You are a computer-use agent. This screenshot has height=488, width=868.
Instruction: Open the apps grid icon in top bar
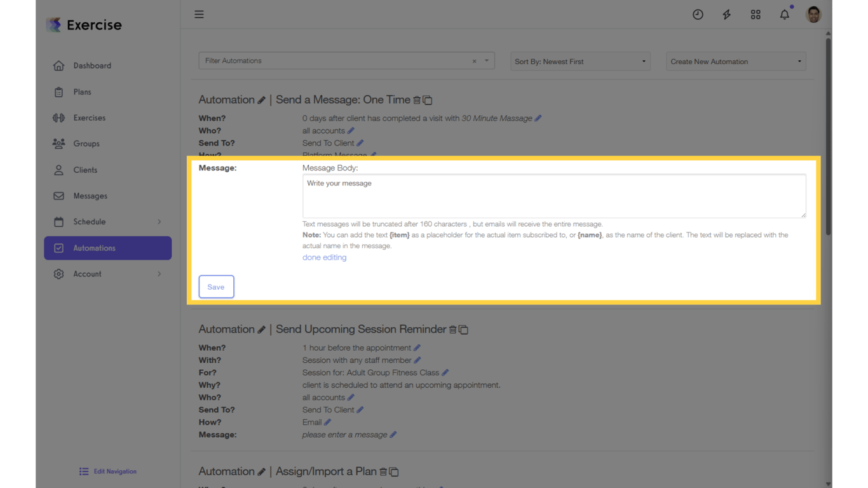[756, 14]
